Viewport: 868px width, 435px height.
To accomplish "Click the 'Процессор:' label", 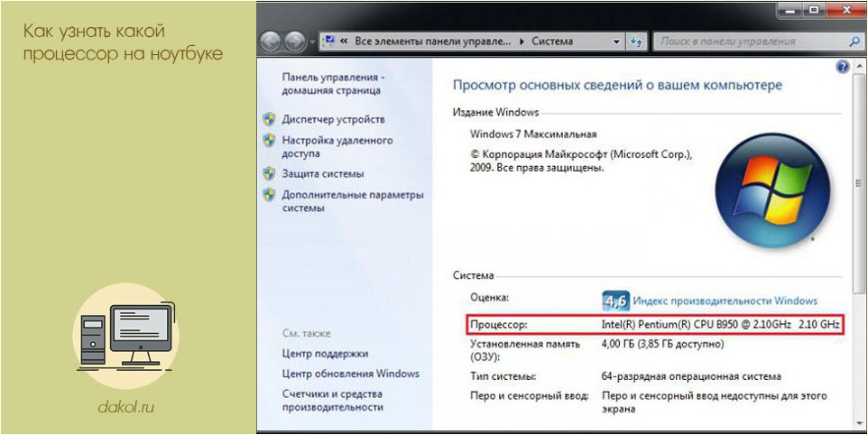I will click(499, 325).
